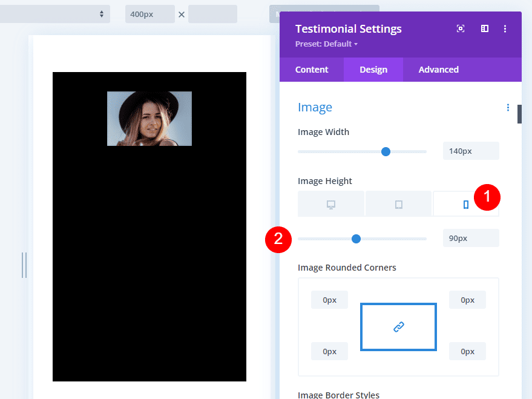Open the Testimonial Settings three-dot menu
The height and width of the screenshot is (399, 532).
505,28
